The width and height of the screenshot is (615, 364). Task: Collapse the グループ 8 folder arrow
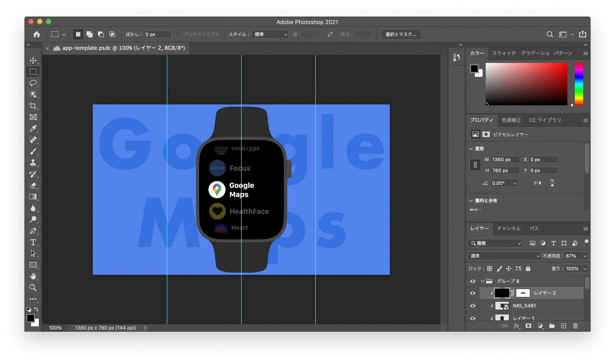coord(482,281)
